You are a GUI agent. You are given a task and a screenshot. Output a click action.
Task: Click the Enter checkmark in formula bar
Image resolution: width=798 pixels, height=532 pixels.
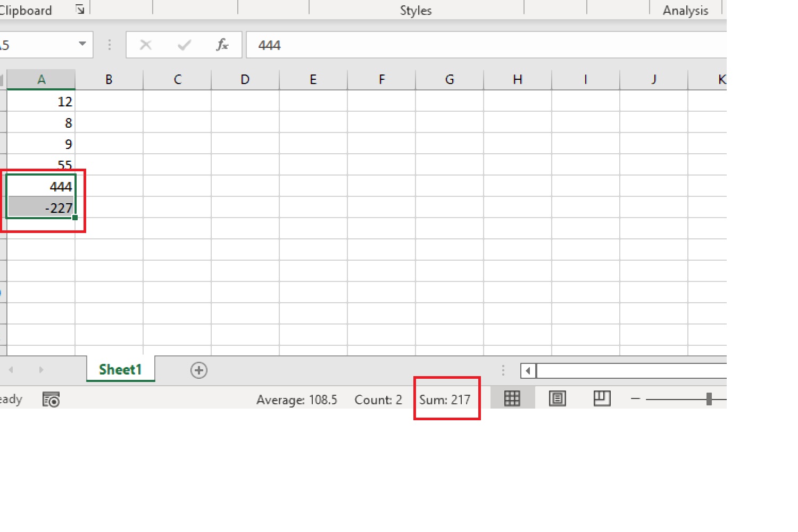click(184, 45)
